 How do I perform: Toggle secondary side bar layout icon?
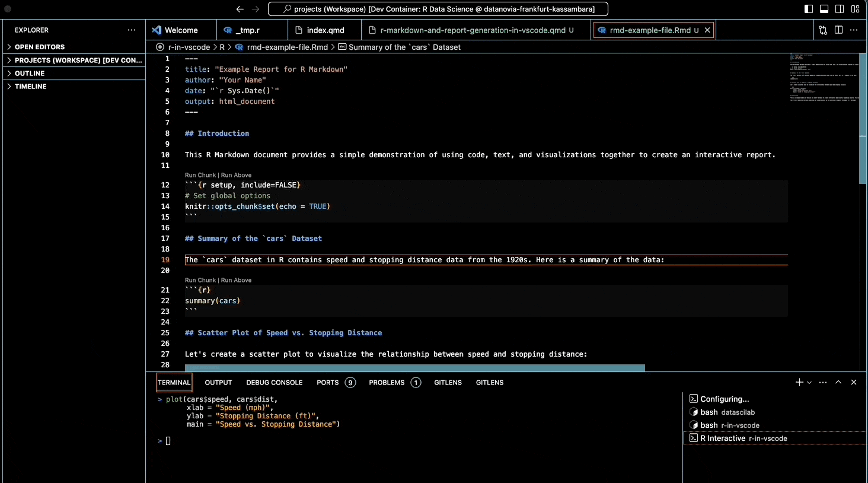(840, 9)
